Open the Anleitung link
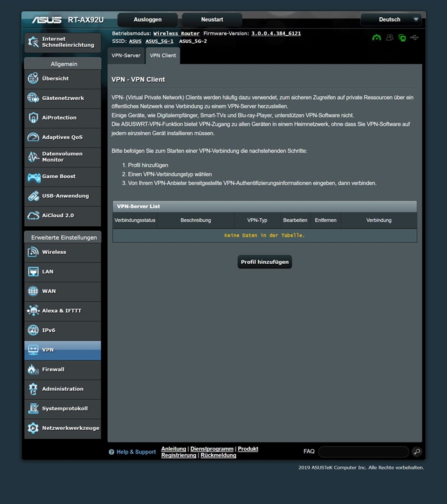The image size is (447, 504). click(174, 448)
